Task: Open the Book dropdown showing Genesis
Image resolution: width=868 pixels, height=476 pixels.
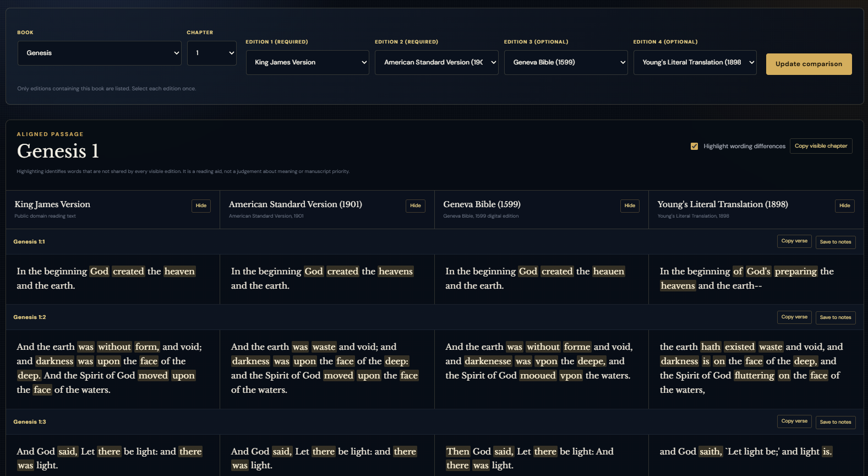Action: click(100, 53)
